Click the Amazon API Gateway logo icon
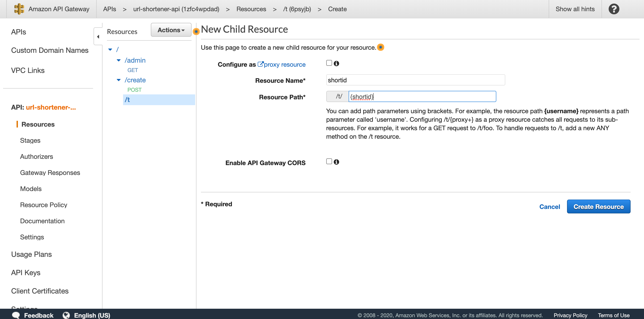The width and height of the screenshot is (644, 319). (x=19, y=9)
